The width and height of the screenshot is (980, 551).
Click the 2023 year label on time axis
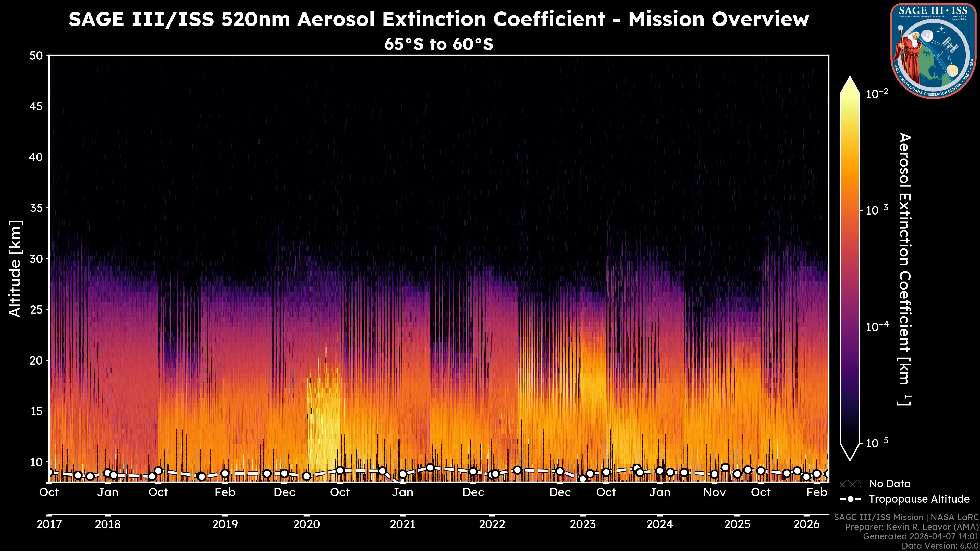coord(582,524)
